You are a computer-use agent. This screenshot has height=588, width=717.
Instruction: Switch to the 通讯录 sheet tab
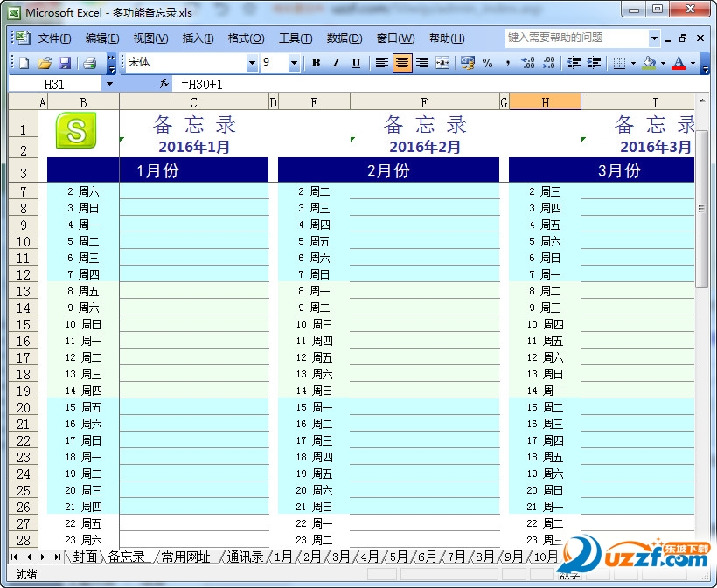pos(245,557)
